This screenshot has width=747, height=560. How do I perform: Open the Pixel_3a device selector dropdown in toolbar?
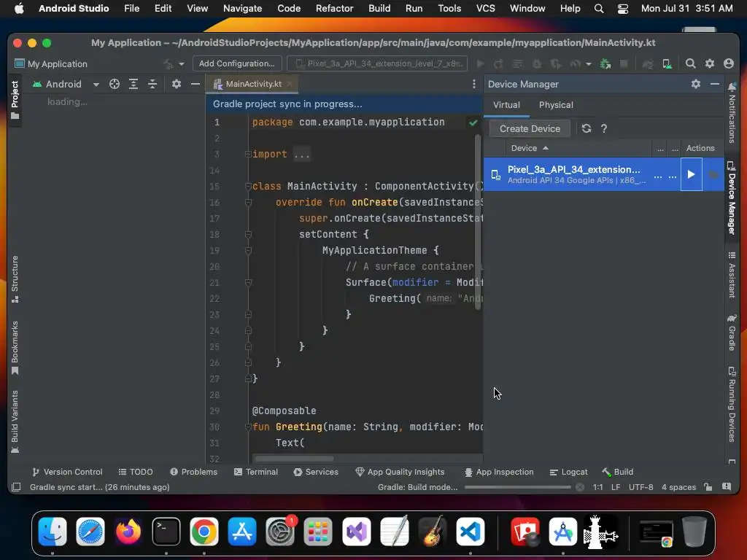tap(377, 63)
